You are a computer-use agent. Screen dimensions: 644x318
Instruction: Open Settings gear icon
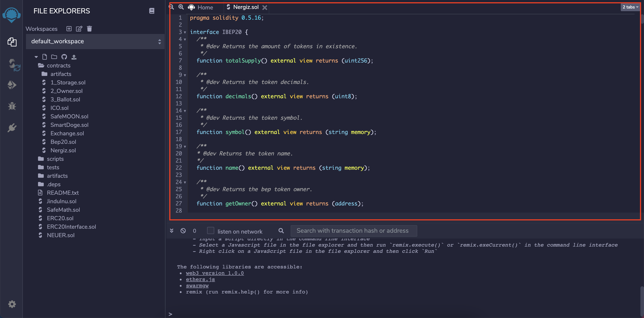[12, 304]
